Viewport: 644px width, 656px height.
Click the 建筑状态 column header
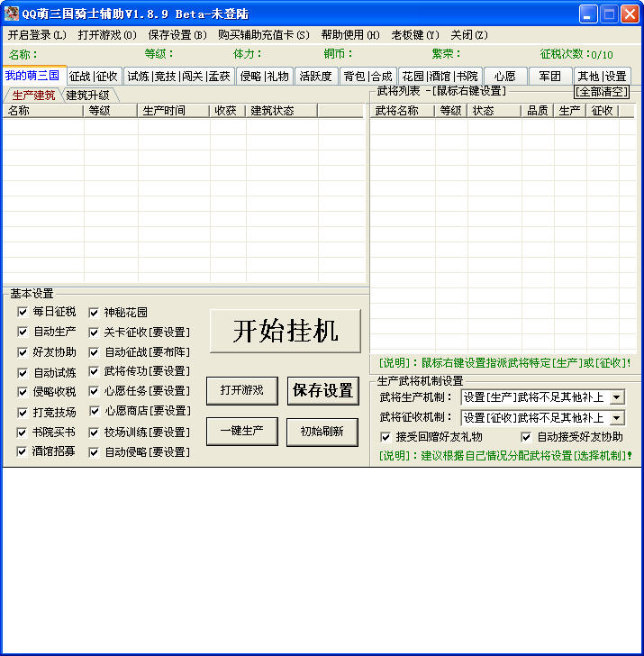[282, 111]
